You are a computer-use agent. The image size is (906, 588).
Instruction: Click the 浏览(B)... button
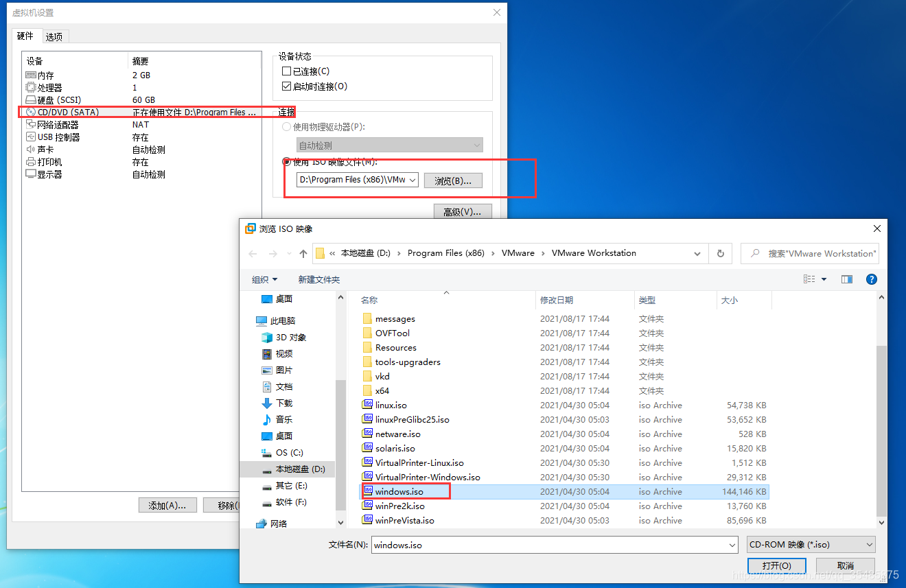pyautogui.click(x=453, y=180)
